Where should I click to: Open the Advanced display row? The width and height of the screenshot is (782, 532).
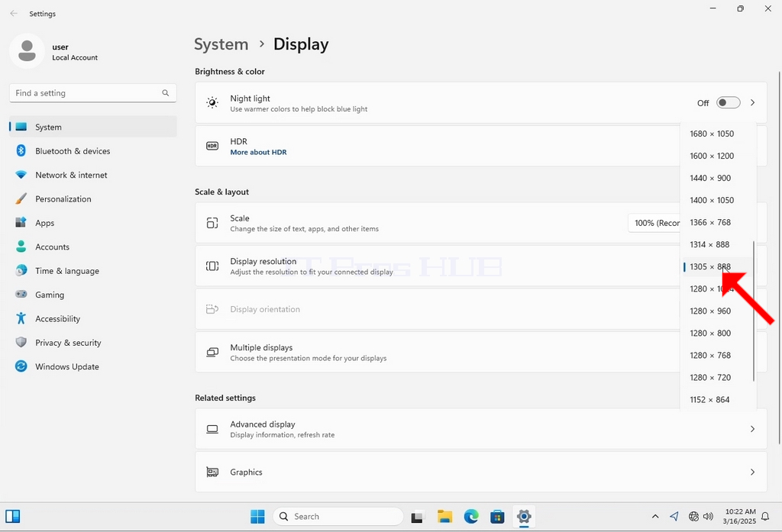coord(481,429)
